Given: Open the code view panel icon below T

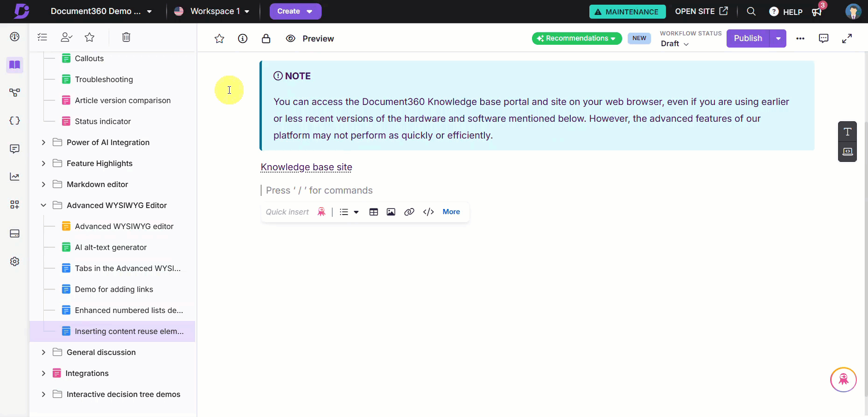Looking at the screenshot, I should 847,152.
